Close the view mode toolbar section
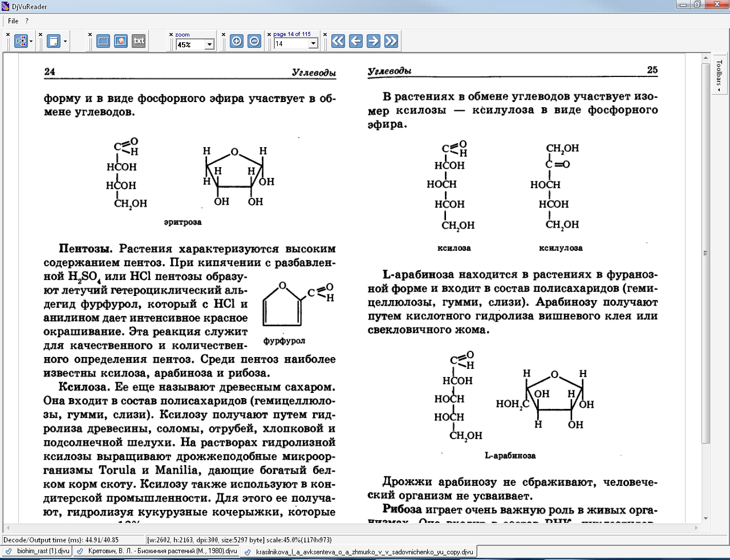The height and width of the screenshot is (560, 730). 8,35
